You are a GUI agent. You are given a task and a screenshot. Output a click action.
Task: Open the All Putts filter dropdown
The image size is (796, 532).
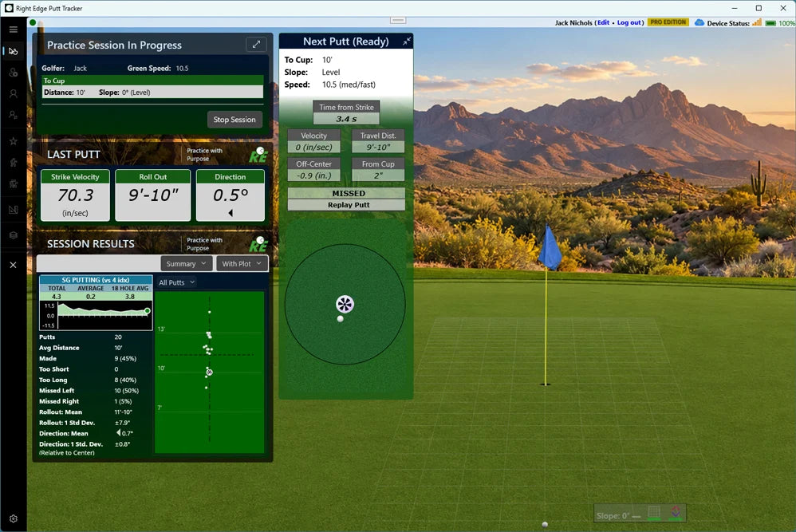point(176,282)
